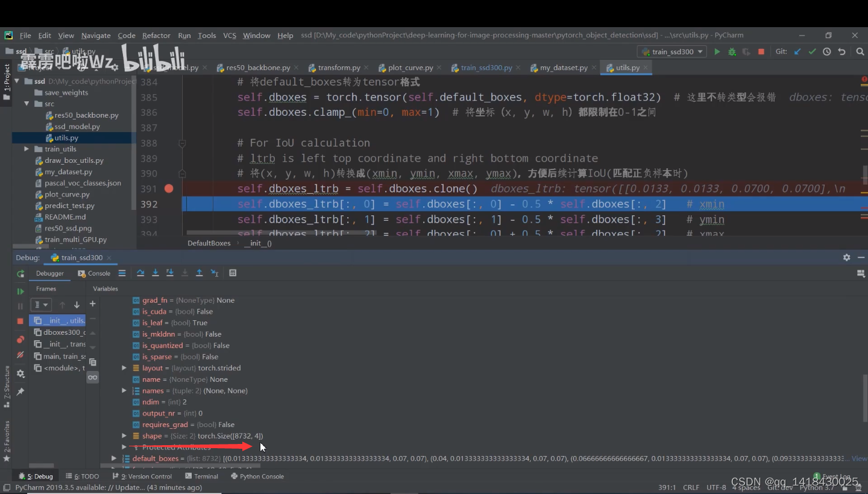This screenshot has width=868, height=494.
Task: Open thread selector dropdown in Frames
Action: (x=42, y=305)
